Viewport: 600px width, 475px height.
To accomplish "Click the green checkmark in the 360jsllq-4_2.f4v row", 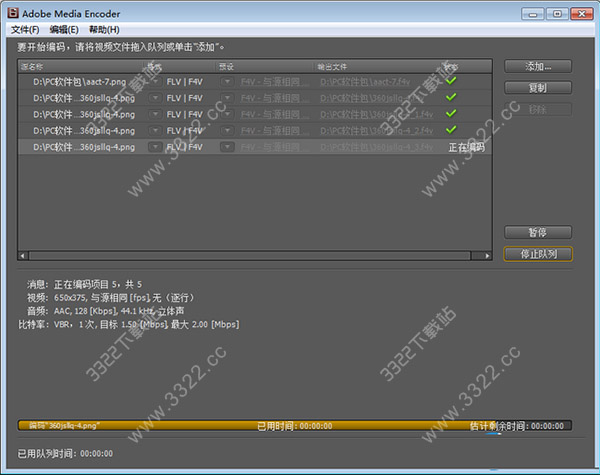I will tap(451, 130).
